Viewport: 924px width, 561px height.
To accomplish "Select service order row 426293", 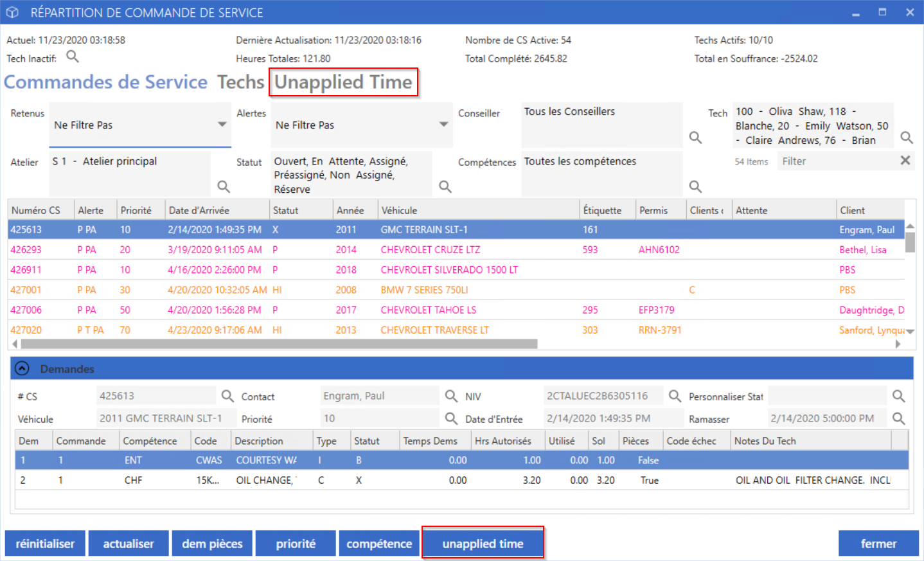I will coord(456,249).
